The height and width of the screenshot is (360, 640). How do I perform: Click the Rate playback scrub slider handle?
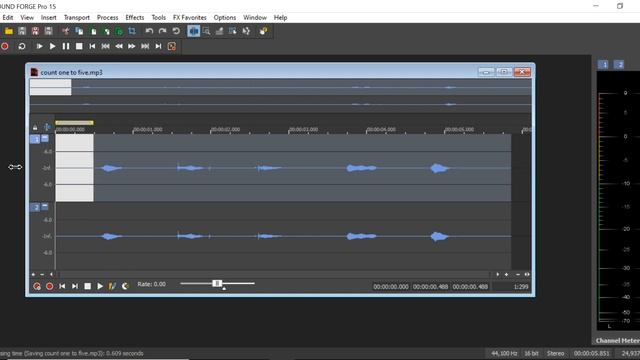[217, 283]
